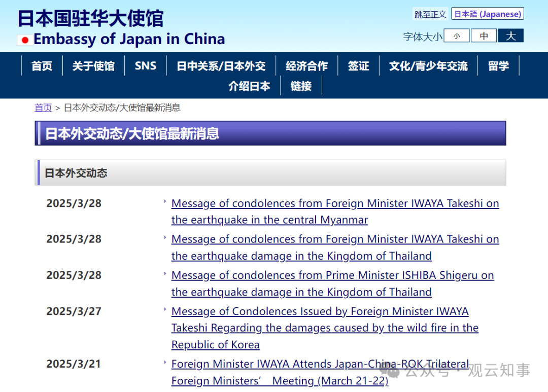
Task: Open the 链接 menu item
Action: [x=300, y=86]
